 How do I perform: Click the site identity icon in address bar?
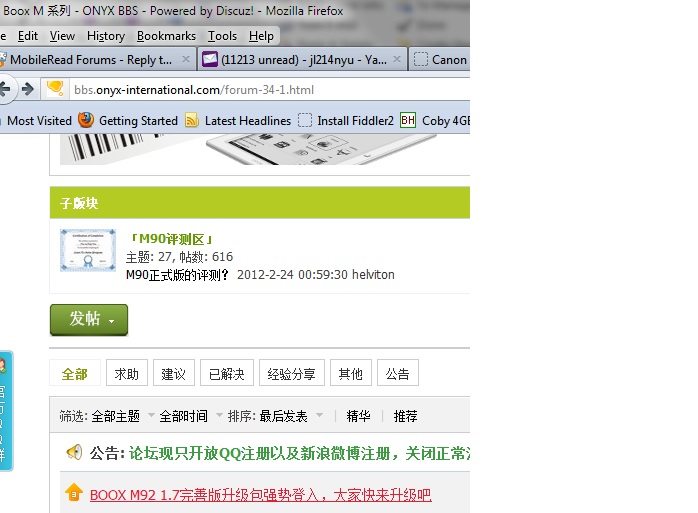(x=55, y=89)
